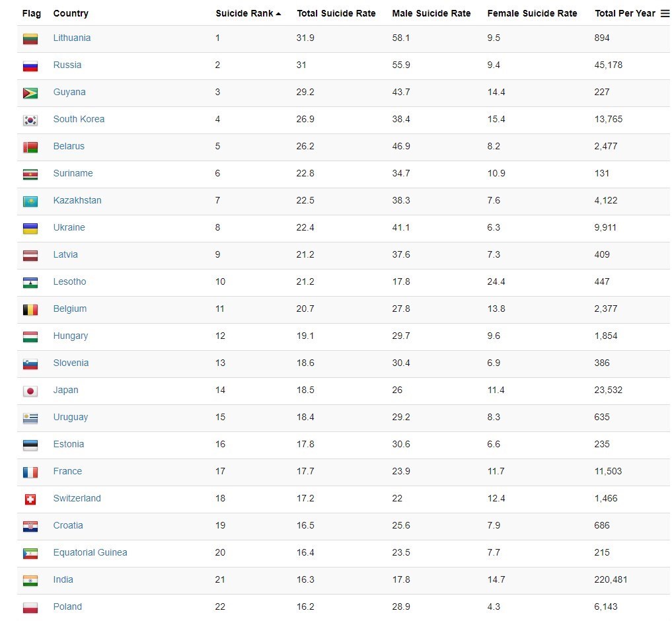Open the hamburger menu beside Total Per Year

(665, 14)
